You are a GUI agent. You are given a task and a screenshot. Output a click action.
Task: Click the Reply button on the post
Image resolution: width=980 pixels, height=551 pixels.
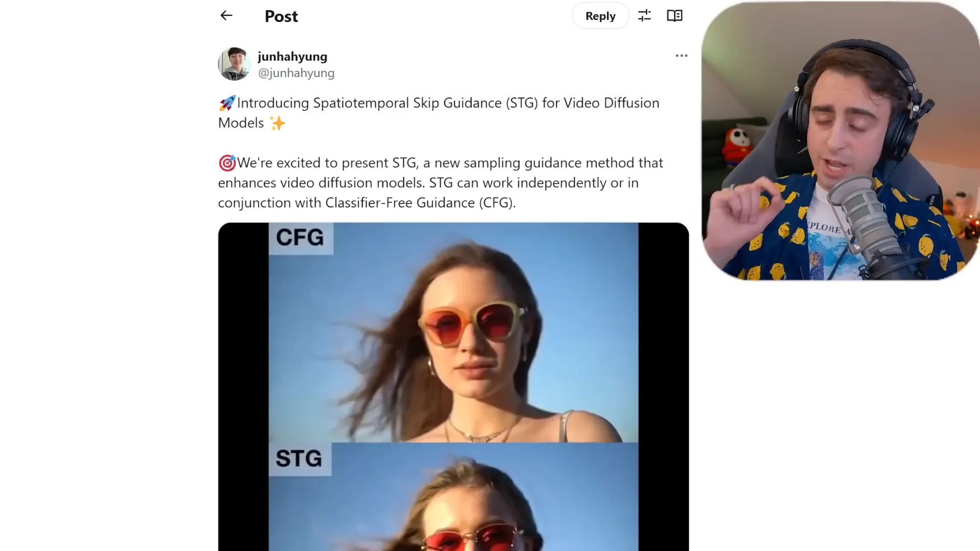pos(600,15)
